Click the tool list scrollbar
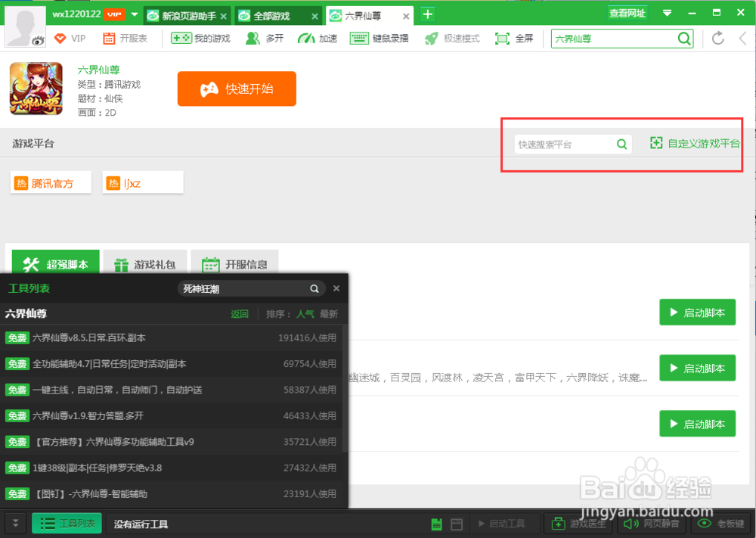This screenshot has width=756, height=538. (345, 388)
